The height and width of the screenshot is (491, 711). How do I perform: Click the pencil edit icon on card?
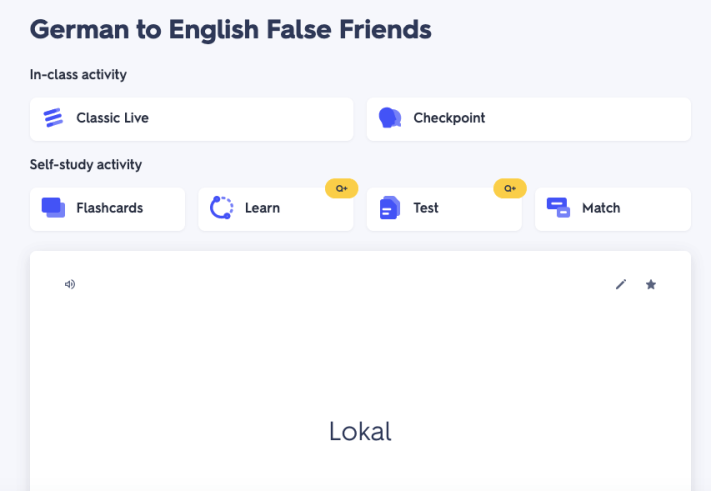[621, 284]
